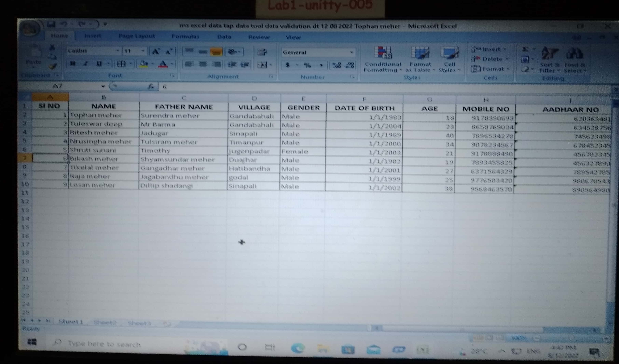This screenshot has width=619, height=364.
Task: Click the Wrap Text icon
Action: tap(262, 52)
